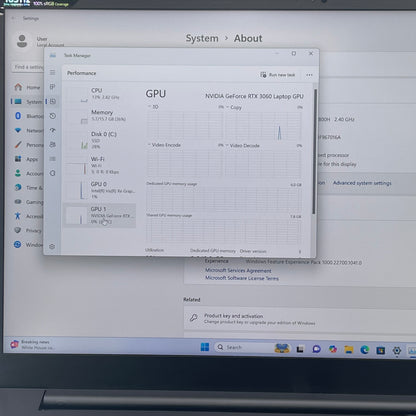Screen dimensions: 416x416
Task: Open Task Manager settings gear icon
Action: click(x=52, y=247)
